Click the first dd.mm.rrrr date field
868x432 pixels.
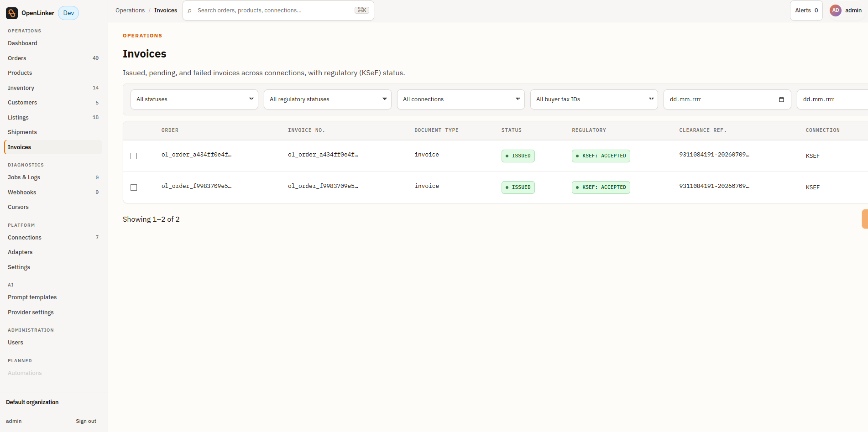click(727, 99)
